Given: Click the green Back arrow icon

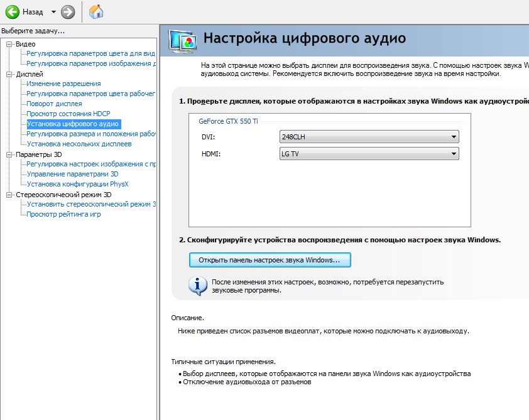Looking at the screenshot, I should pos(12,12).
